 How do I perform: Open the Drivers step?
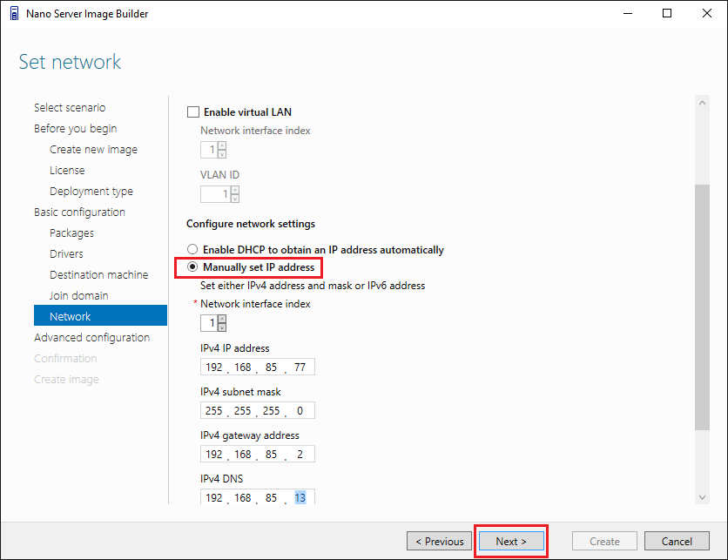point(66,253)
